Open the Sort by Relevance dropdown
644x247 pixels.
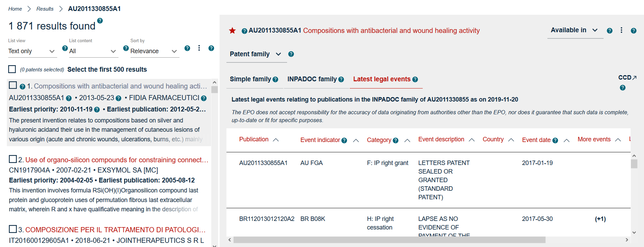pos(154,51)
